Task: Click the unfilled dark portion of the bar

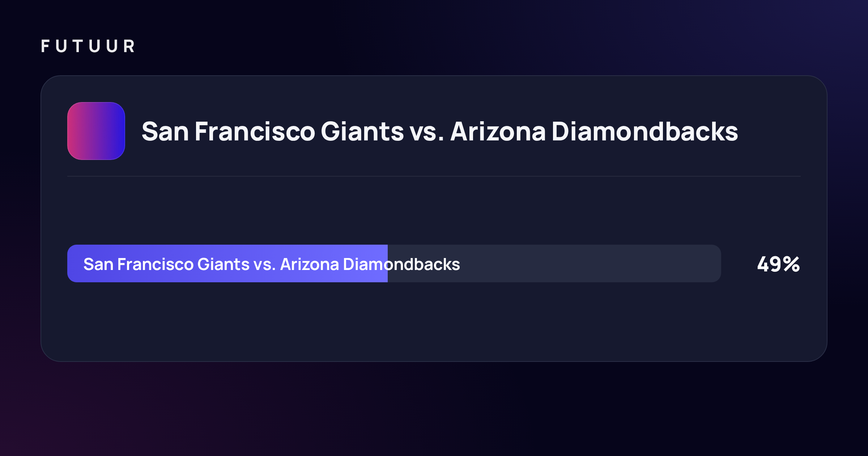Action: 554,263
